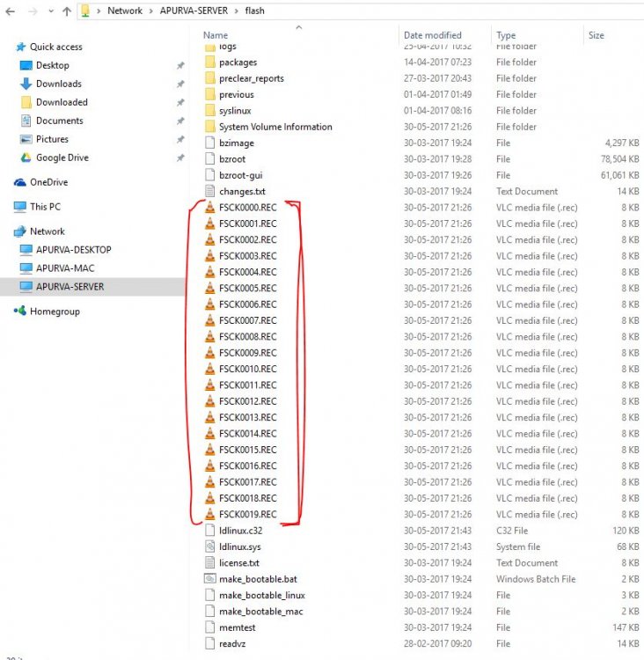The width and height of the screenshot is (644, 660).
Task: Click the flash breadcrumb segment
Action: click(254, 11)
